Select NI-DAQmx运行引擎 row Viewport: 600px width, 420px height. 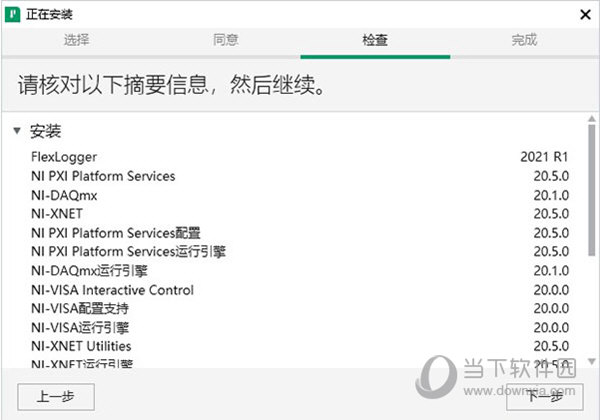click(x=300, y=270)
